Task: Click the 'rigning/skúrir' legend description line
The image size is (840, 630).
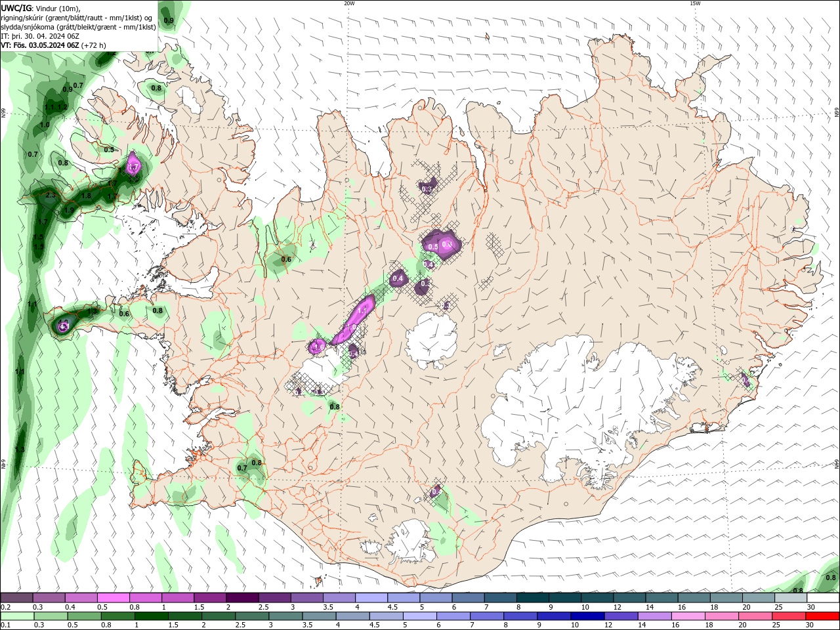Action: [x=77, y=18]
